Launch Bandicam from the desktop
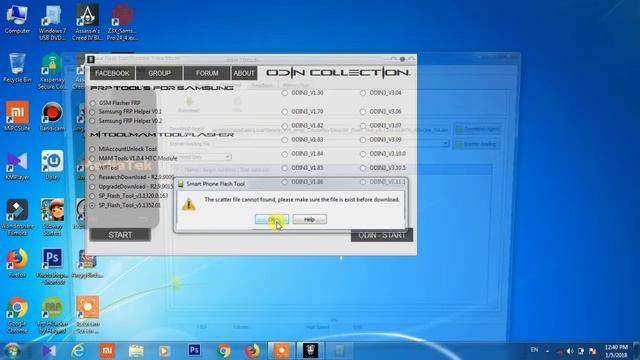The height and width of the screenshot is (360, 640). (52, 116)
